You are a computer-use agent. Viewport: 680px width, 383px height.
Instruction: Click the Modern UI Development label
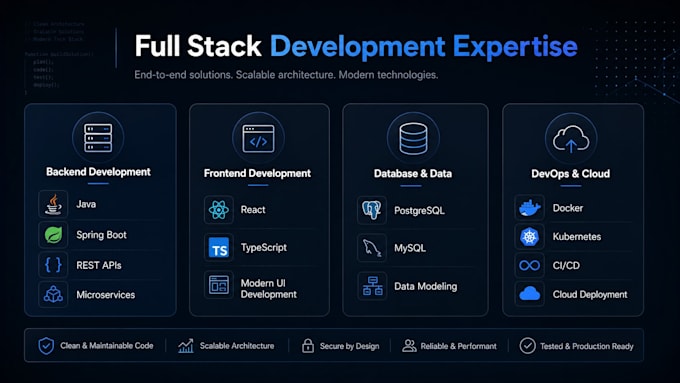pos(269,289)
